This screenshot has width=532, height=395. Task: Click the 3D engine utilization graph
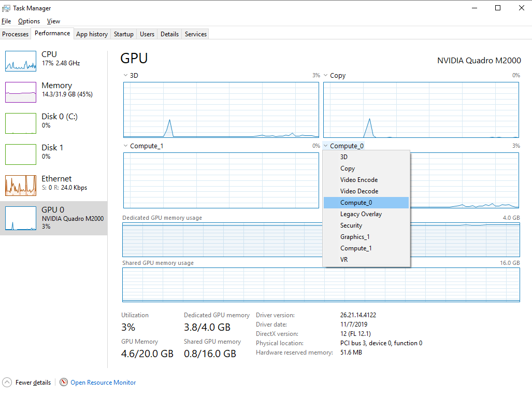[x=221, y=110]
